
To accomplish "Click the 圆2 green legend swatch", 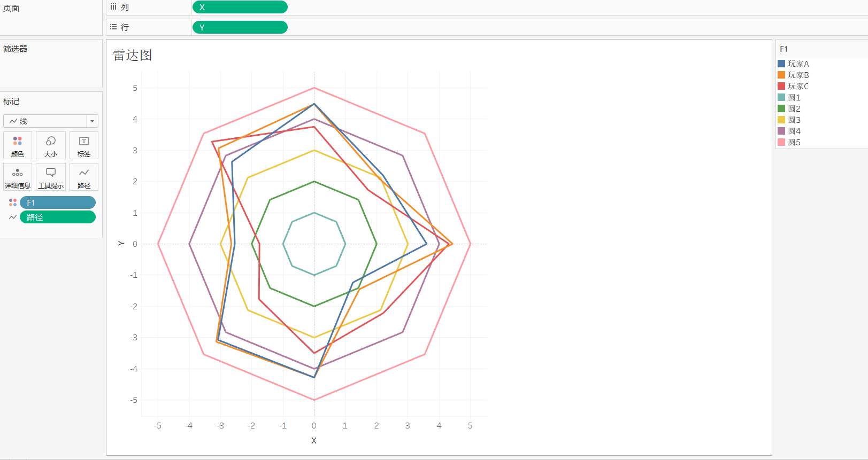I will 781,108.
